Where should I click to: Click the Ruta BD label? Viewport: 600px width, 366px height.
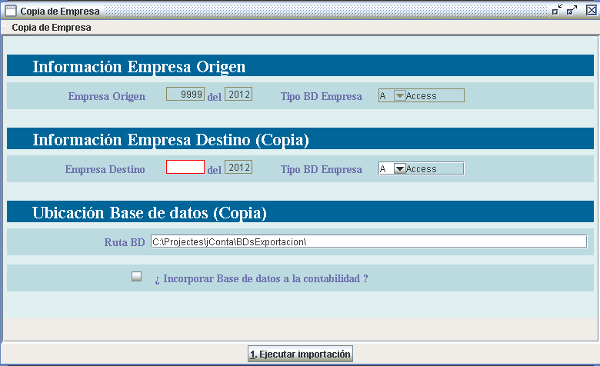tap(124, 242)
